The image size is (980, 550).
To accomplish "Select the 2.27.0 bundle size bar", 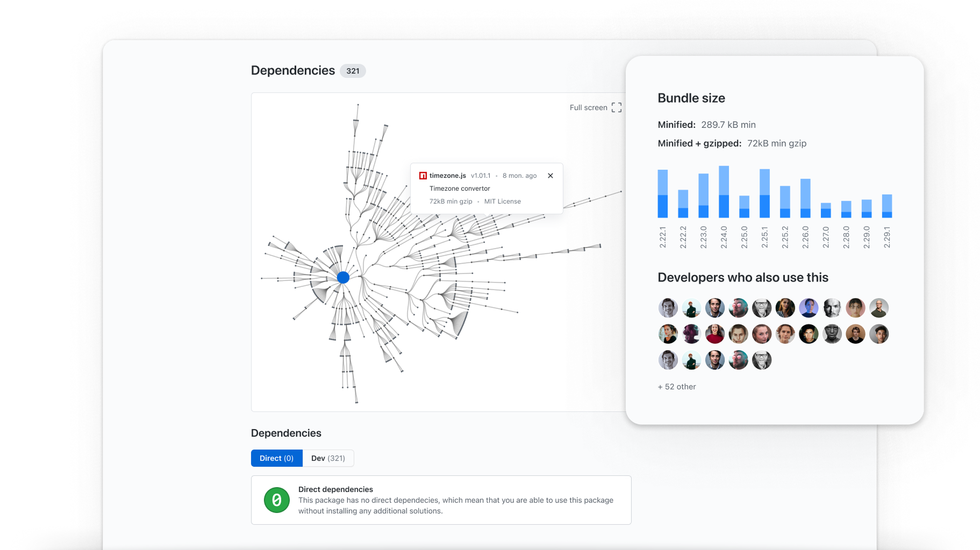I will 826,210.
